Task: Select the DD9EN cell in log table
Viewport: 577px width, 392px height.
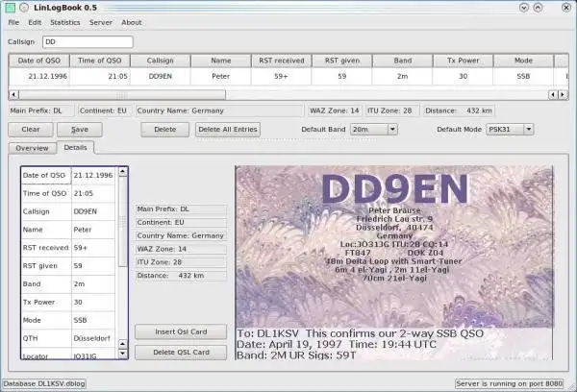Action: pyautogui.click(x=160, y=77)
